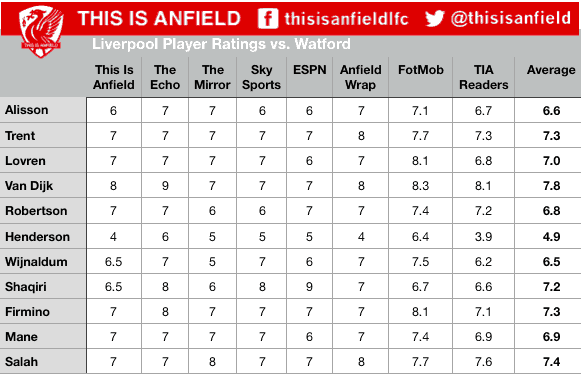
Task: Click the Henderson row label
Action: [37, 236]
